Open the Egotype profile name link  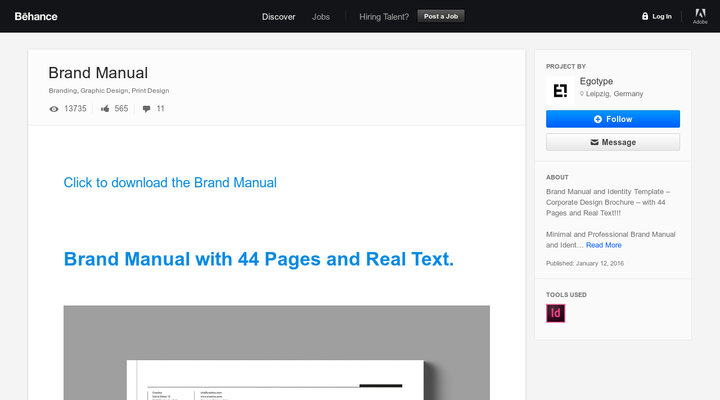(597, 81)
